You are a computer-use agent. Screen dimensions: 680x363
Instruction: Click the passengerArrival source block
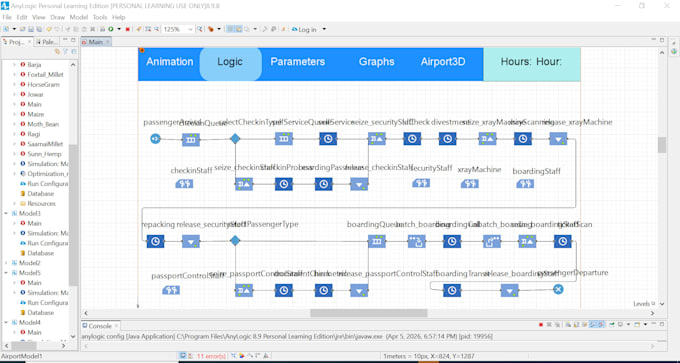pyautogui.click(x=155, y=139)
